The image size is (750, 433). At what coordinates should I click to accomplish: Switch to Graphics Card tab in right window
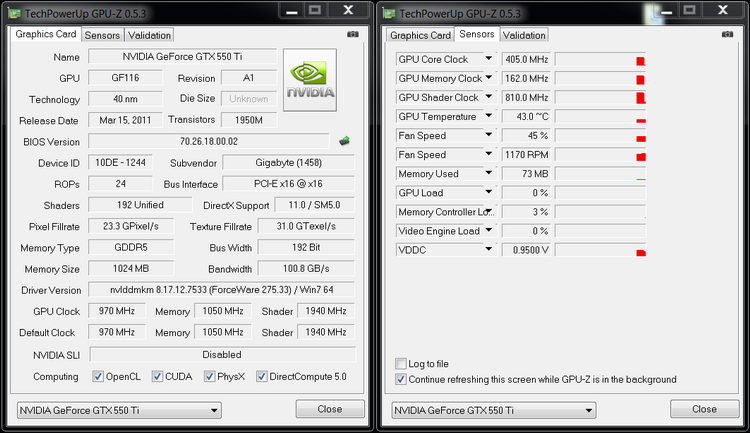(x=420, y=35)
